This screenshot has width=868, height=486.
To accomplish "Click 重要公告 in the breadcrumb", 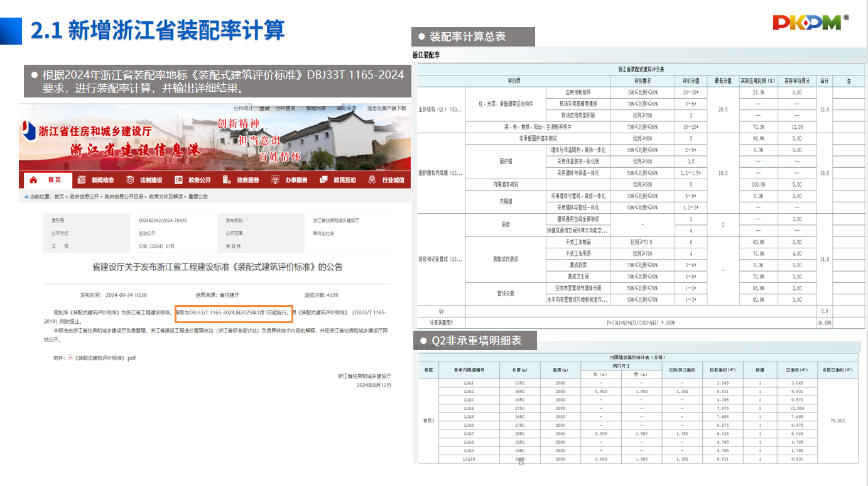I will pyautogui.click(x=198, y=197).
